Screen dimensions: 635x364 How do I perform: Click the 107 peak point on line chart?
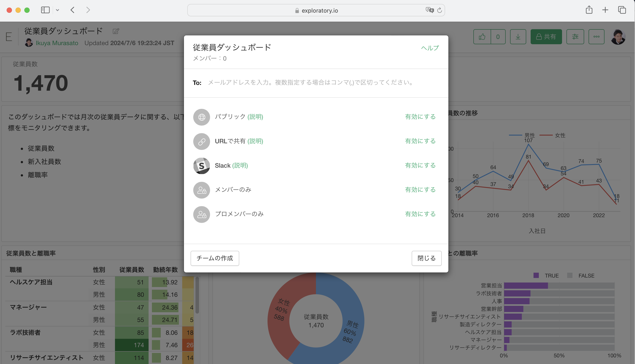click(x=528, y=144)
